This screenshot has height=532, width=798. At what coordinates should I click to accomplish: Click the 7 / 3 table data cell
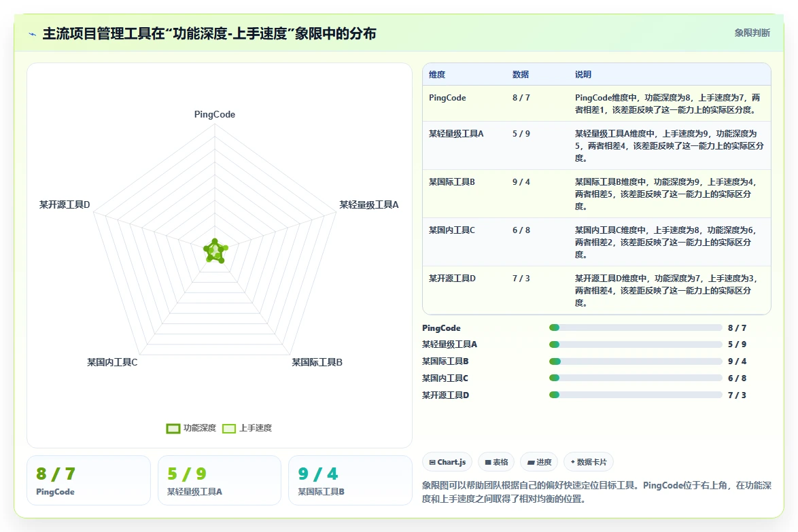point(521,279)
